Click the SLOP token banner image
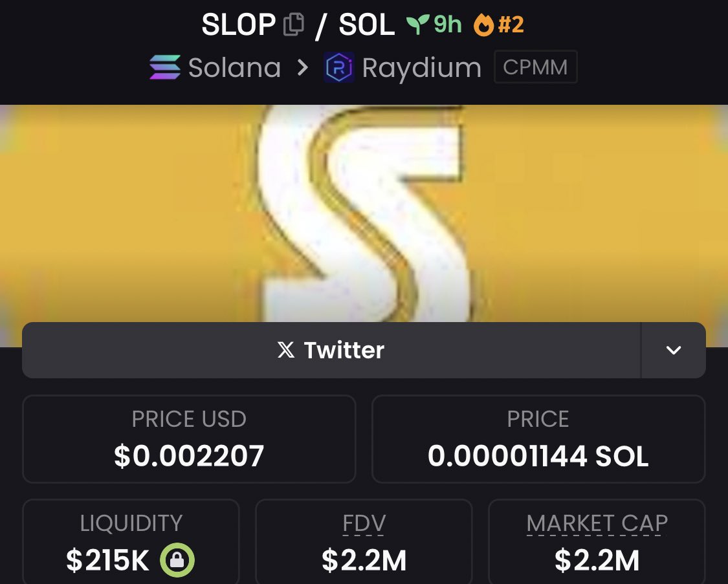The height and width of the screenshot is (584, 728). [364, 213]
